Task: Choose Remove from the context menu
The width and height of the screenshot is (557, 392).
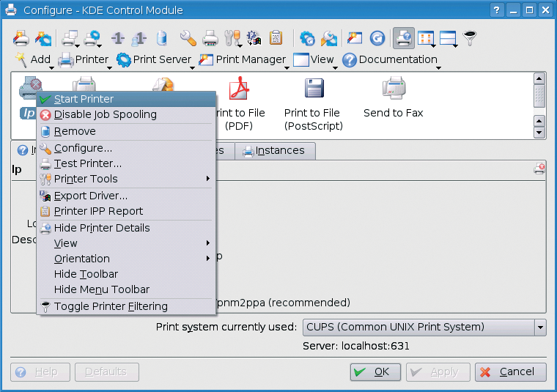Action: (x=126, y=131)
